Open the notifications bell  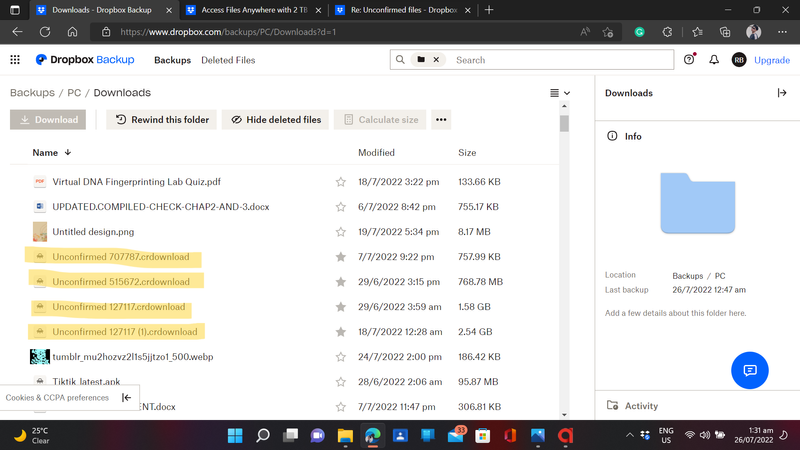tap(714, 60)
